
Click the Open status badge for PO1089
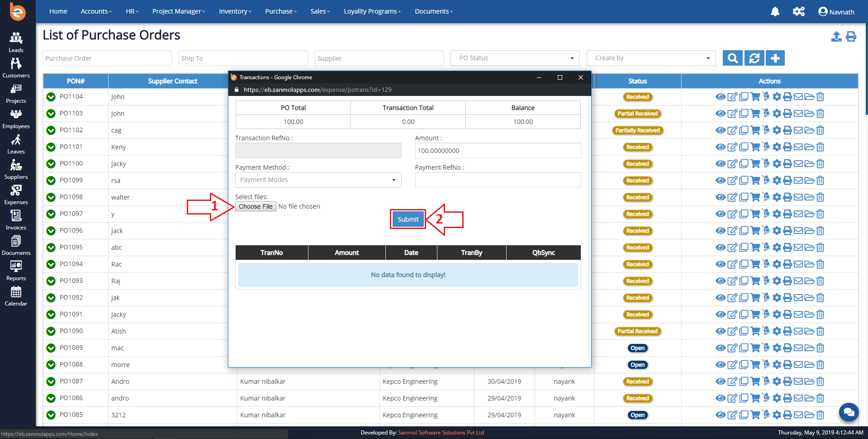coord(638,348)
